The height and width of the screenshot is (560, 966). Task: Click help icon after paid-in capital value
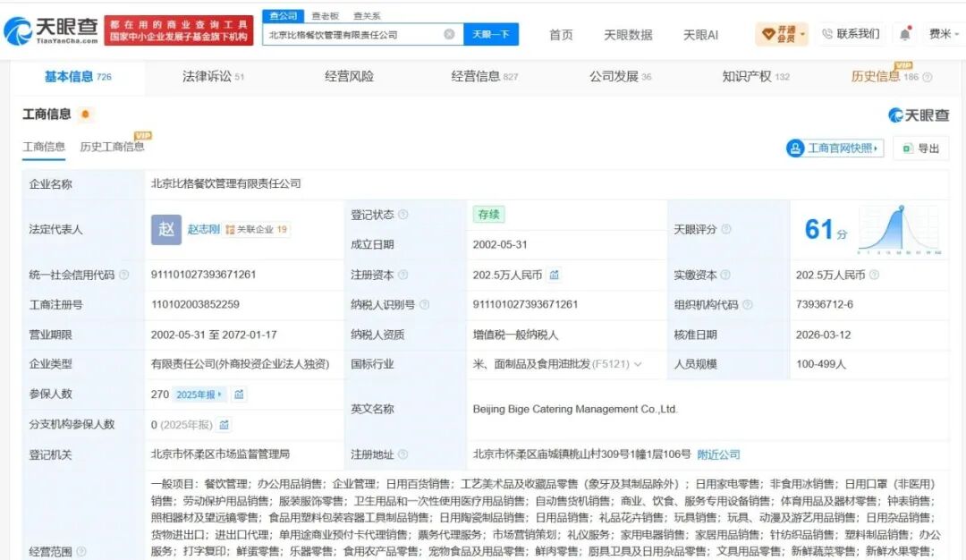(874, 275)
